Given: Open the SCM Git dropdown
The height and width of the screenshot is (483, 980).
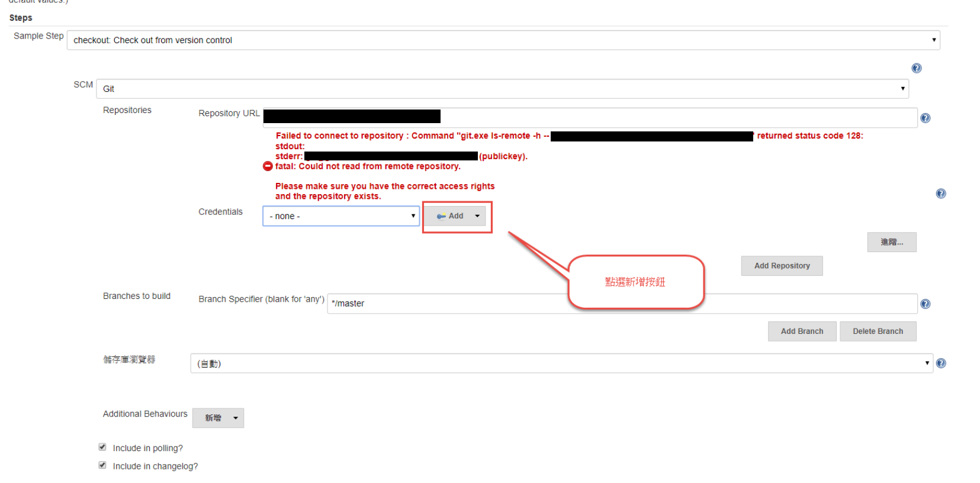Looking at the screenshot, I should click(x=502, y=89).
